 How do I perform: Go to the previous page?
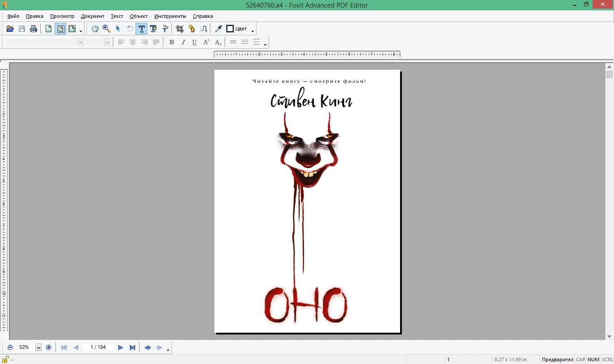[76, 347]
